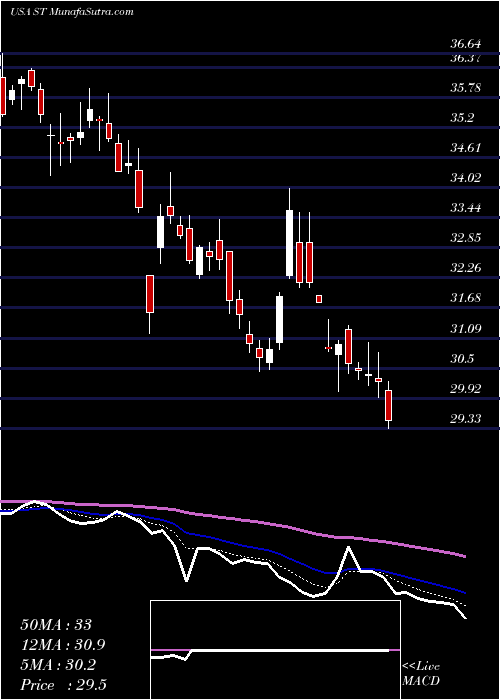Select the 31.68 price axis label
500x700 pixels.
pyautogui.click(x=465, y=298)
